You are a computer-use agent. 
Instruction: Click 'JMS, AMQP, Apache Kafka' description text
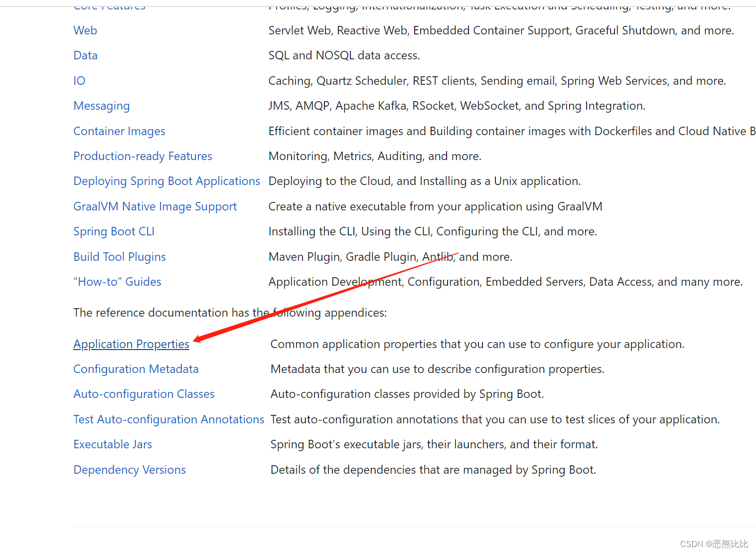click(x=457, y=106)
